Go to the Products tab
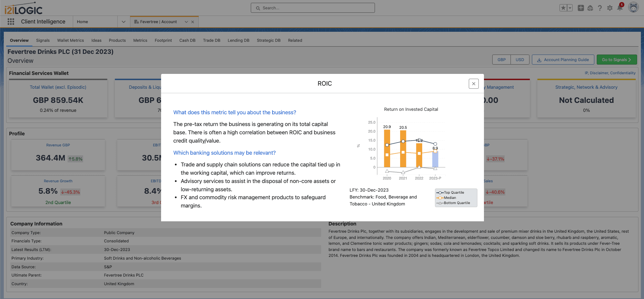 tap(117, 40)
